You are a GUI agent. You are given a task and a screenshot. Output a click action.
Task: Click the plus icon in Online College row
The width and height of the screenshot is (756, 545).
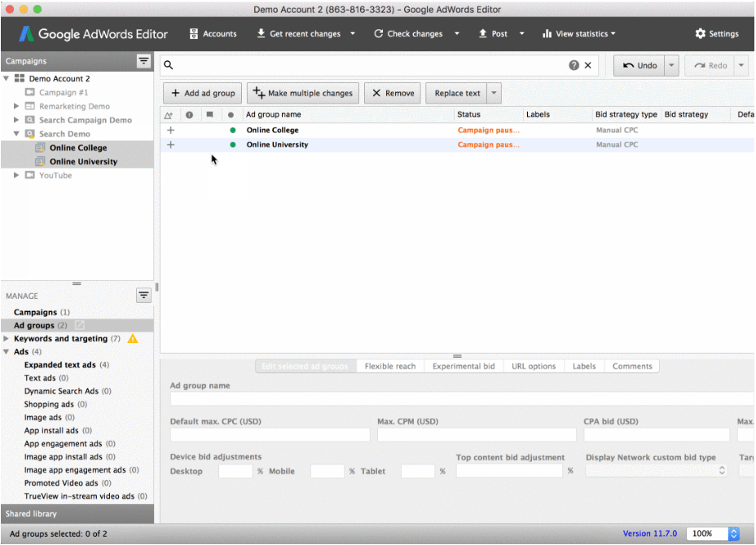170,130
